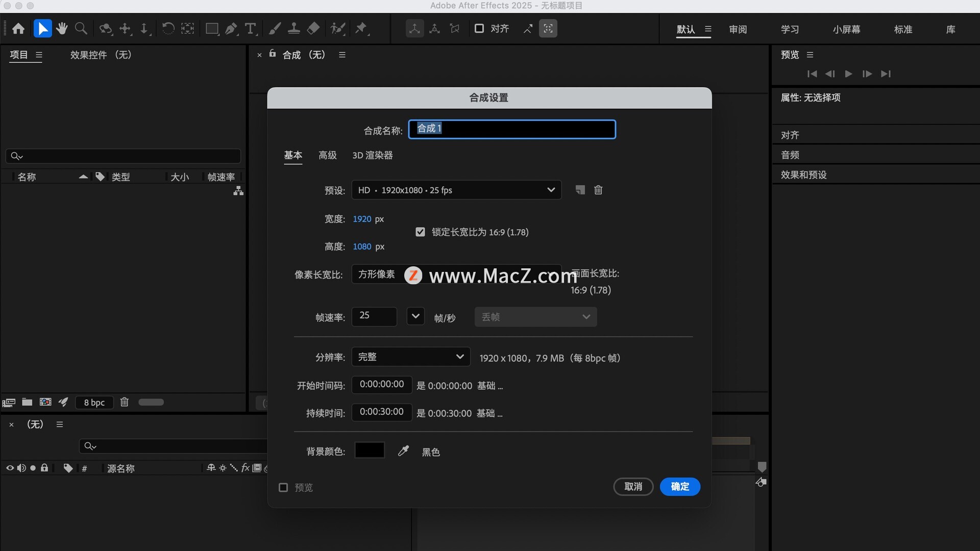980x551 pixels.
Task: Select the Rectangle shape tool
Action: (x=212, y=29)
